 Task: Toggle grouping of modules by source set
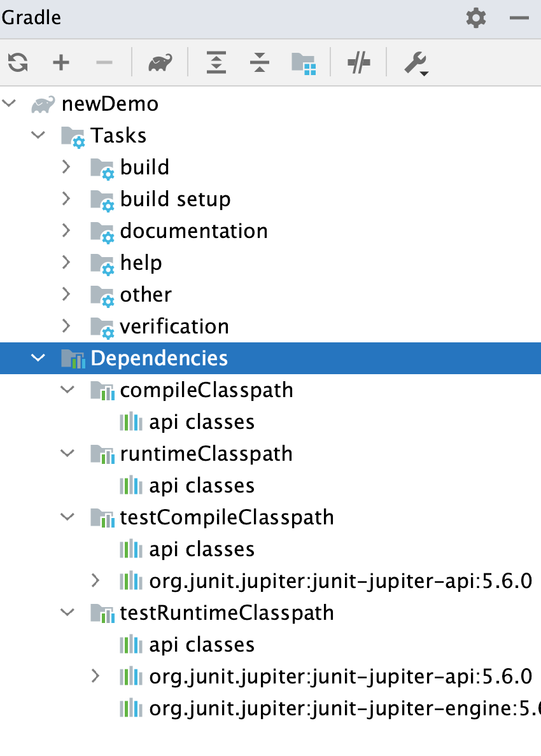pyautogui.click(x=305, y=62)
